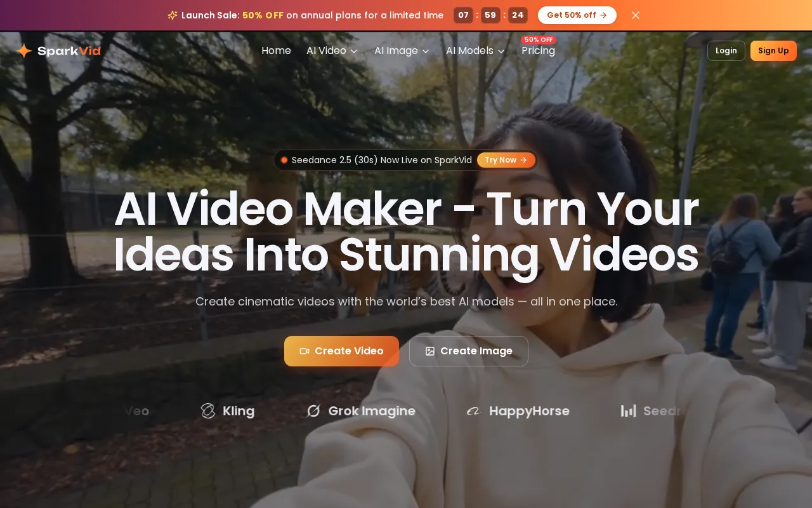This screenshot has width=812, height=508.
Task: Expand the AI Image dropdown chevron
Action: (x=426, y=51)
